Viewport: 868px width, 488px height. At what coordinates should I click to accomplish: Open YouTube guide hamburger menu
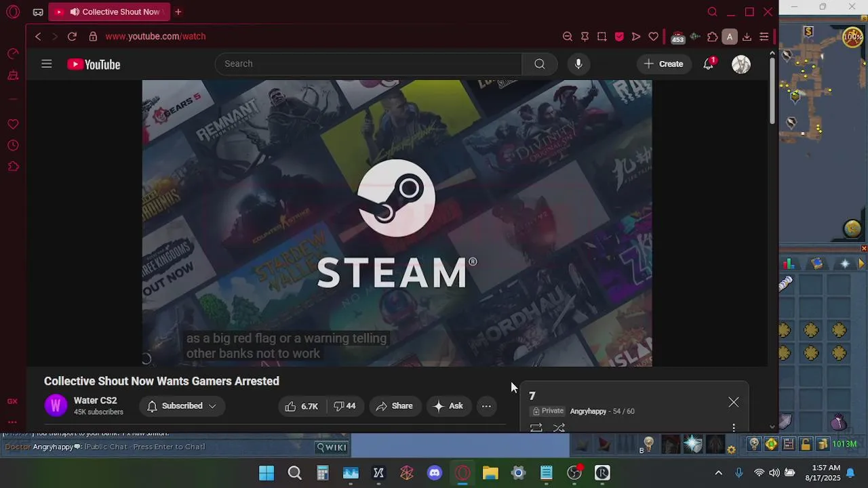coord(46,64)
